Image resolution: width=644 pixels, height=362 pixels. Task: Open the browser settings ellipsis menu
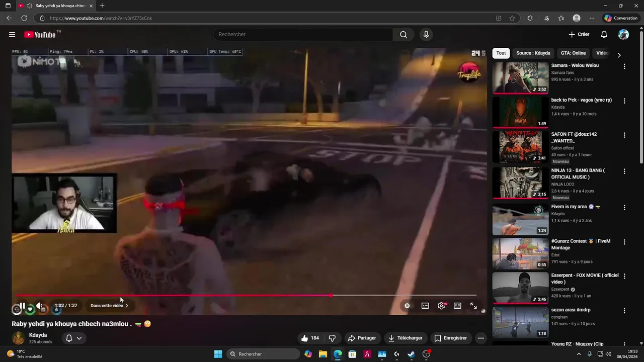592,18
